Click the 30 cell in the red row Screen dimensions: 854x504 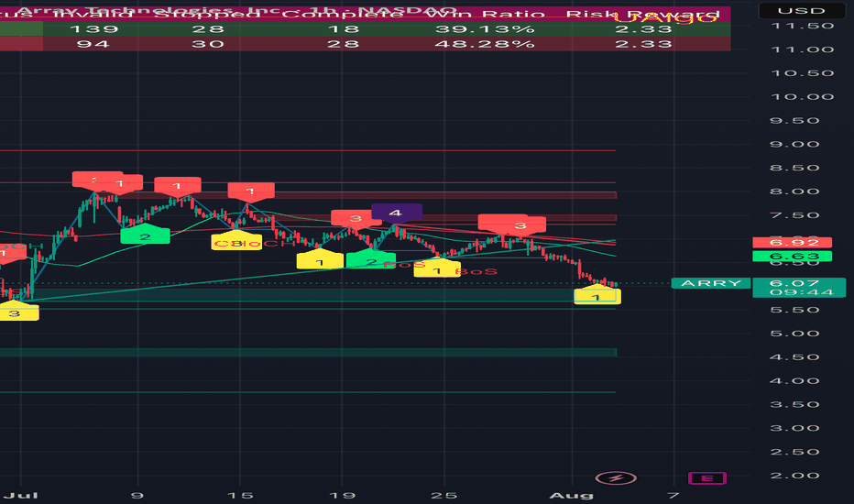[207, 44]
